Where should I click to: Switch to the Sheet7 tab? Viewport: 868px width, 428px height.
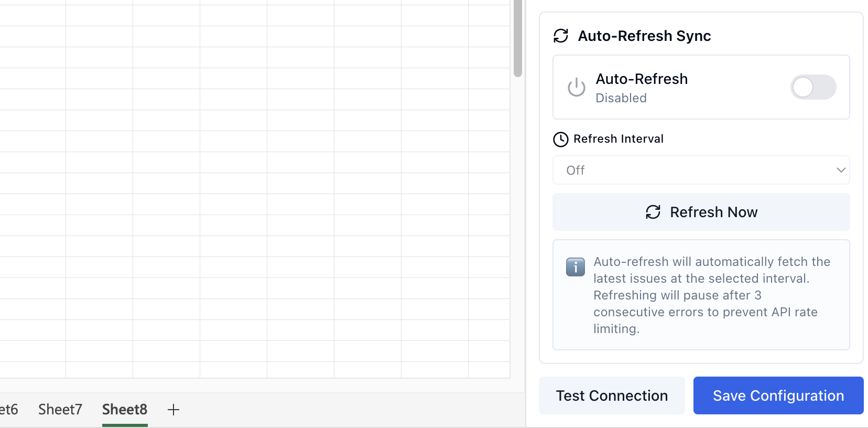[60, 409]
